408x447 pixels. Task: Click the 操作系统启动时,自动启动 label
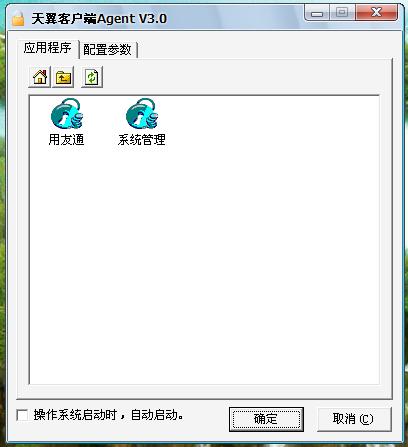pos(108,415)
